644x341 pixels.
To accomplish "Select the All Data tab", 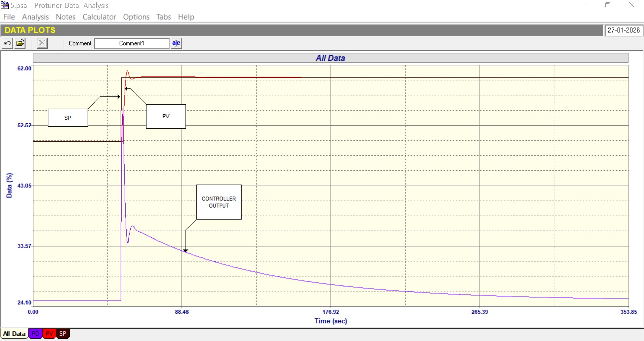I will coord(14,334).
